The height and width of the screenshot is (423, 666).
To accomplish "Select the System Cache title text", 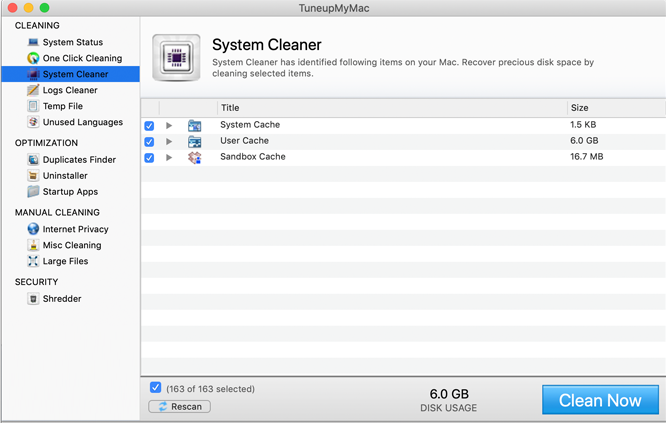I will [x=250, y=125].
